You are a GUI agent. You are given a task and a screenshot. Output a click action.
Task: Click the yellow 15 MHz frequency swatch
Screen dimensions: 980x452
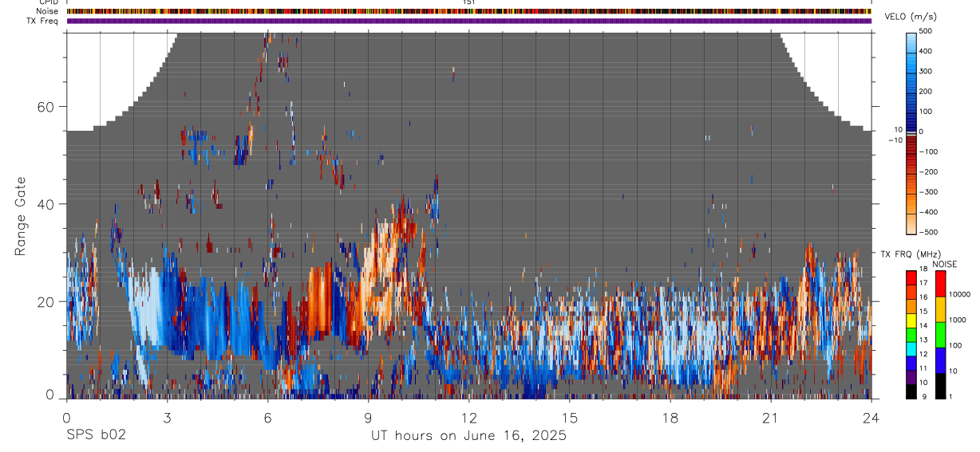[x=911, y=320]
